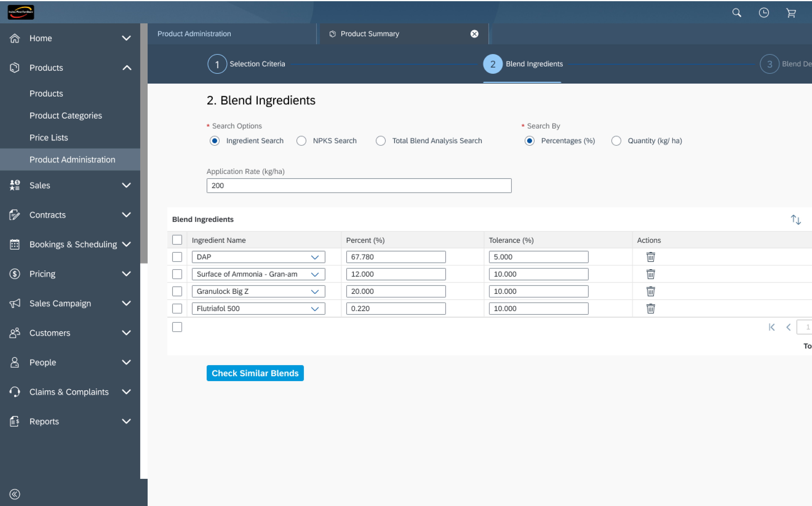Collapse the Products menu chevron

[127, 68]
